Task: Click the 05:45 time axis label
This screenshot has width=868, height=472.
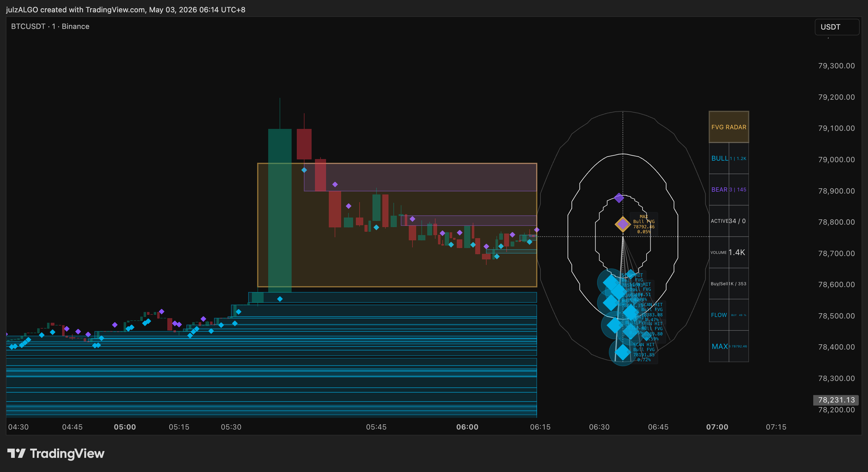Action: (376, 427)
